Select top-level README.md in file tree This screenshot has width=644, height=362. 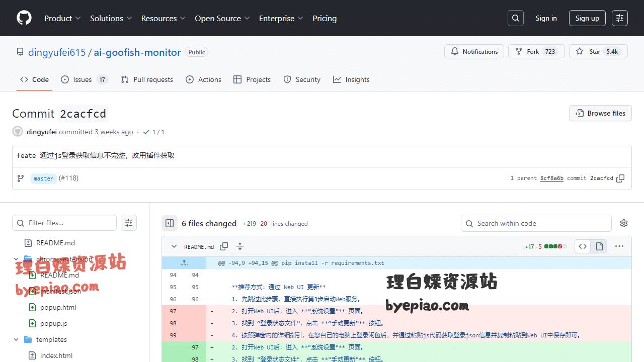point(55,243)
